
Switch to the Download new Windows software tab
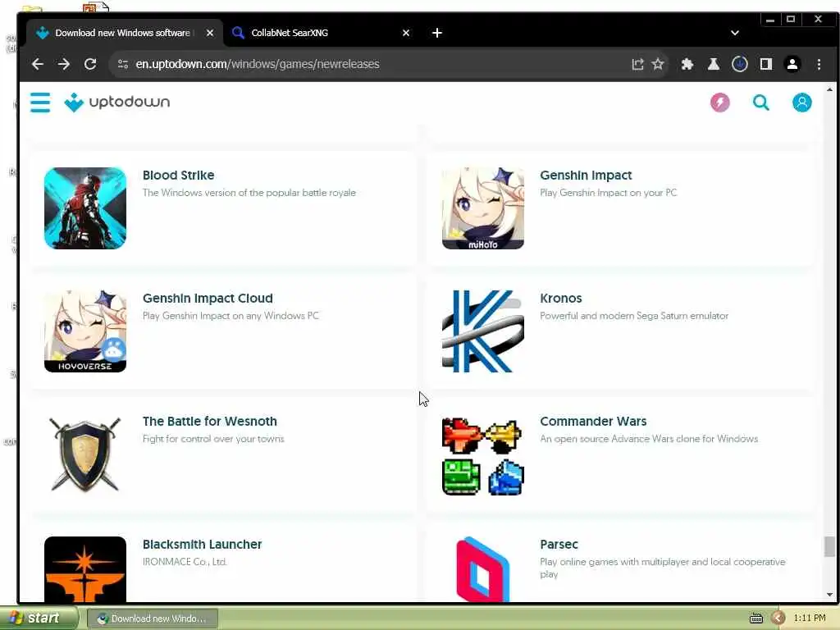click(125, 33)
